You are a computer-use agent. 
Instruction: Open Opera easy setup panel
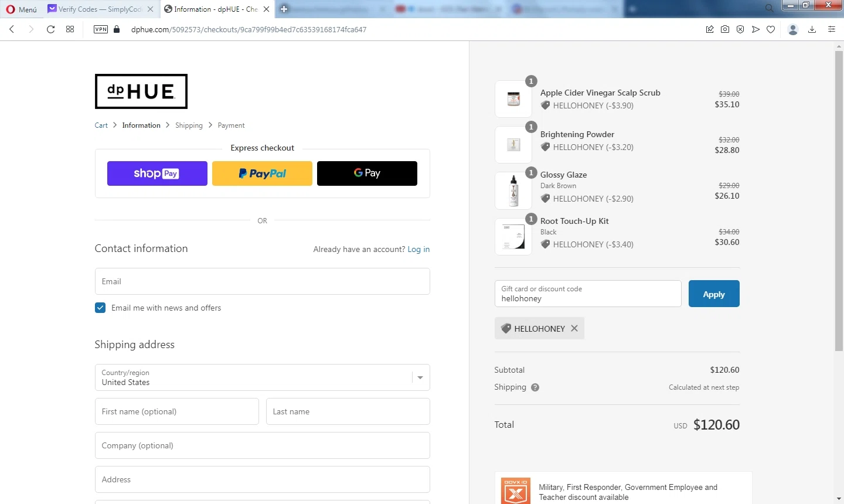click(x=832, y=29)
